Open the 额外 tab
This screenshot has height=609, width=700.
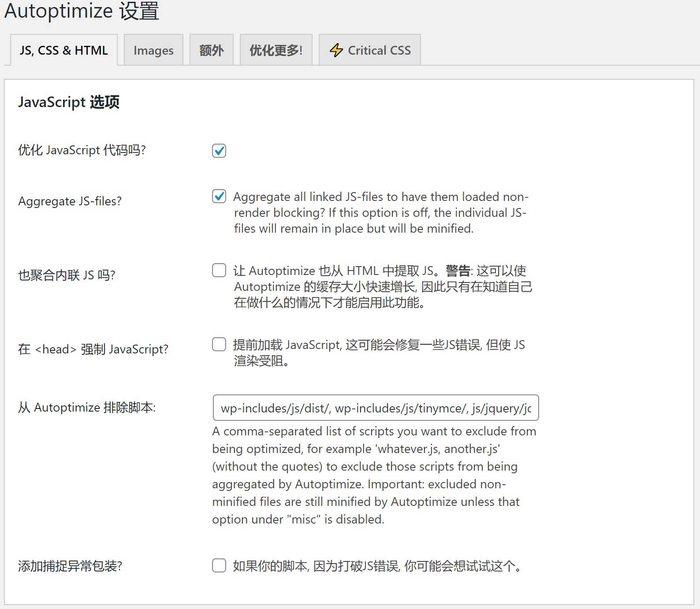211,50
